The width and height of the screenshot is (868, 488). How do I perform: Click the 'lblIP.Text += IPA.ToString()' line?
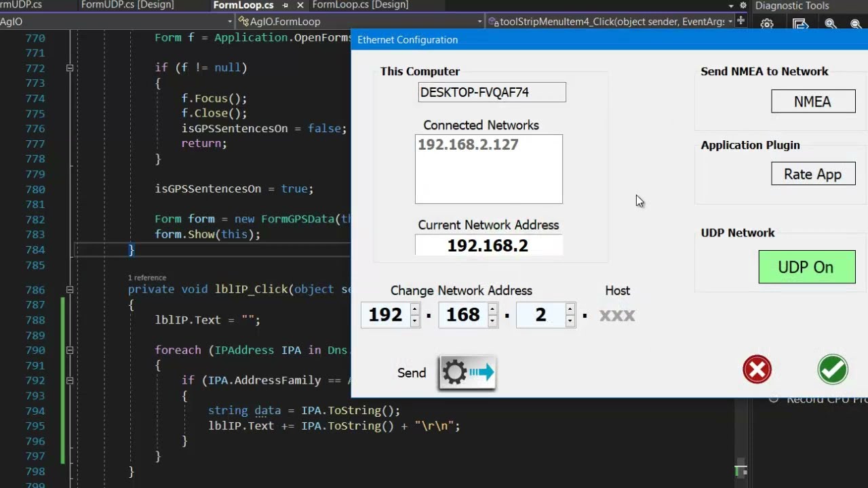pos(334,426)
